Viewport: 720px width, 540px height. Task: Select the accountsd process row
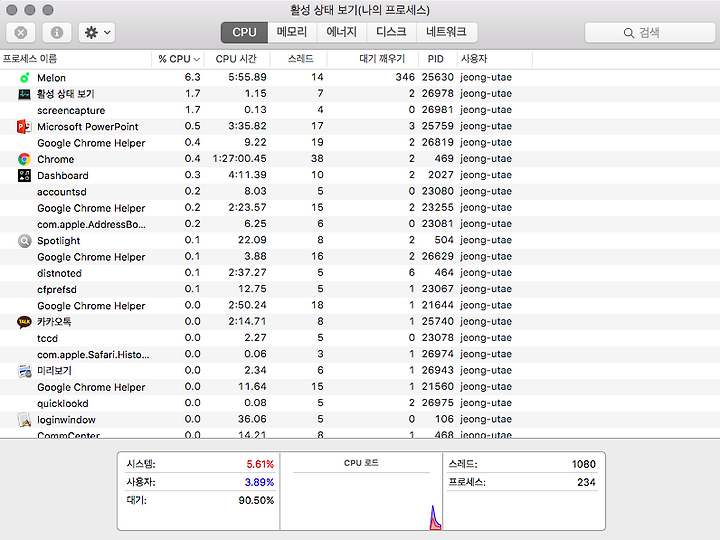click(x=360, y=191)
